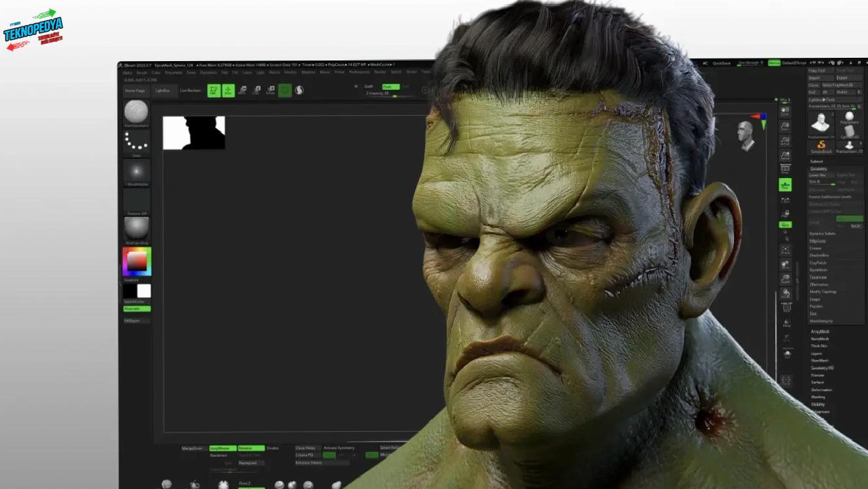Expand the DynaMesh section
This screenshot has width=868, height=489.
tap(818, 270)
